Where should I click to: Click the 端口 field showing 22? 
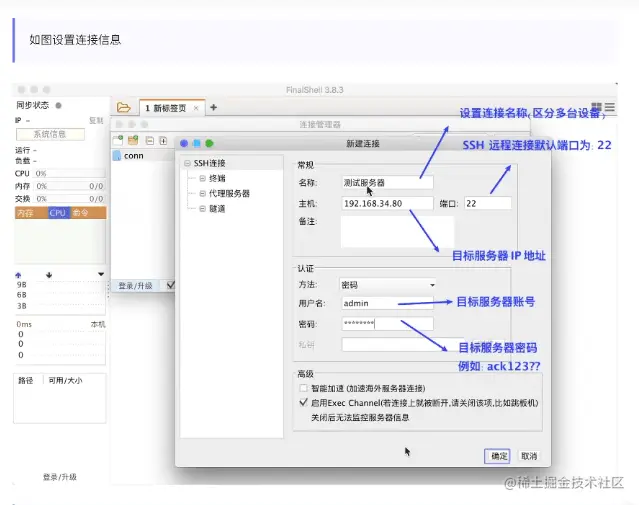488,203
